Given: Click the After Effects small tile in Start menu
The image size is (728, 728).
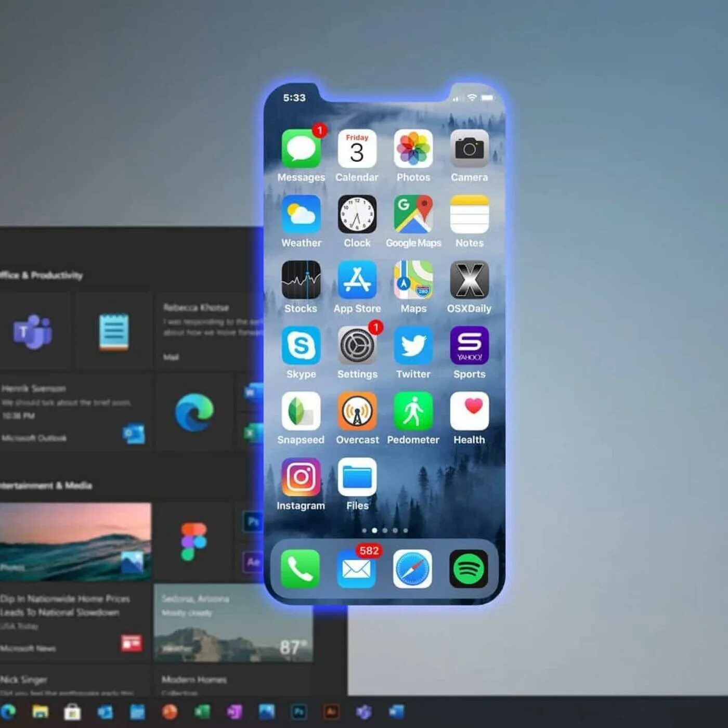Looking at the screenshot, I should click(253, 562).
